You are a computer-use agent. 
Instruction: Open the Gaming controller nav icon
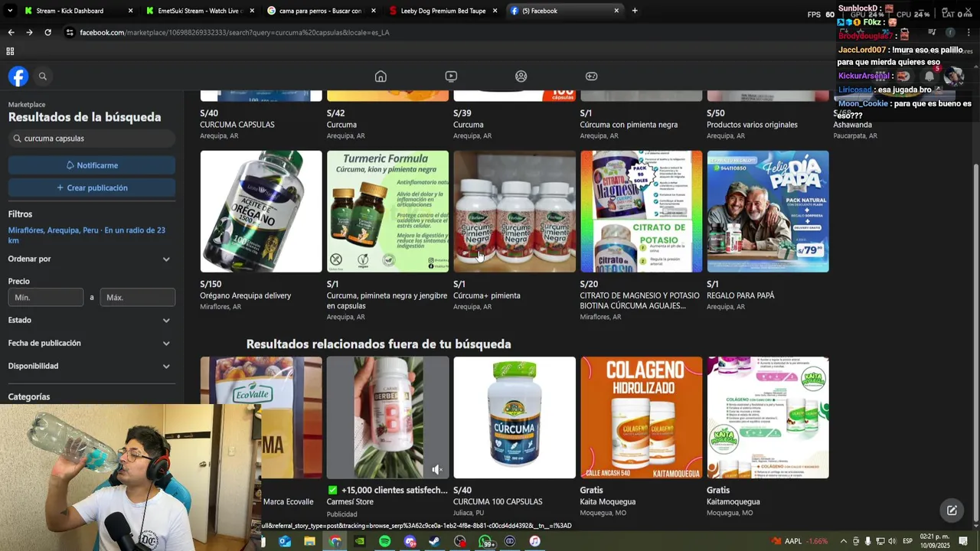coord(592,77)
